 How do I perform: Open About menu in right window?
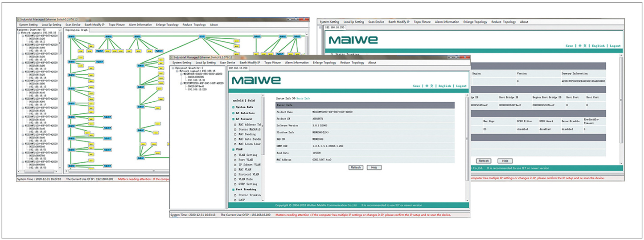pyautogui.click(x=524, y=22)
